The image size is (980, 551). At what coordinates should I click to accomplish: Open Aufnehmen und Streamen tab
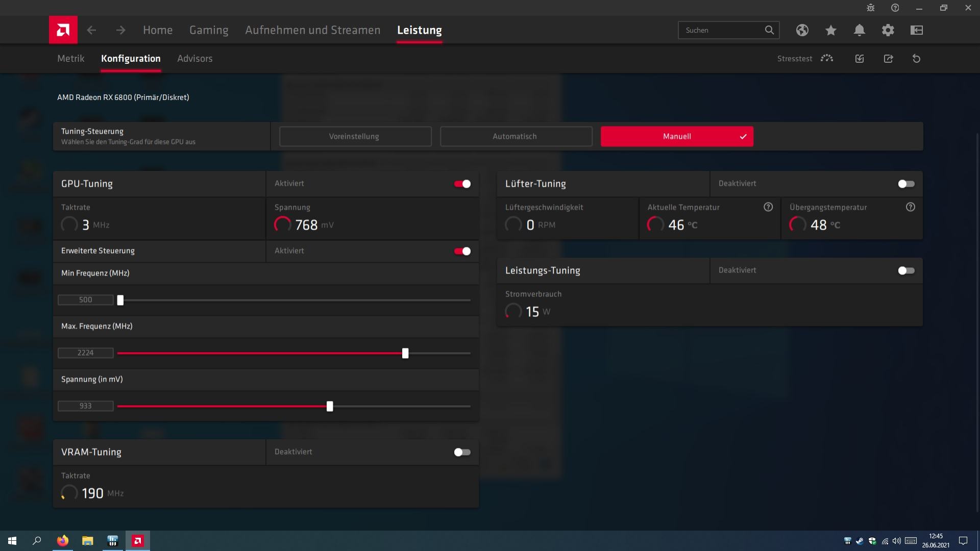coord(313,30)
